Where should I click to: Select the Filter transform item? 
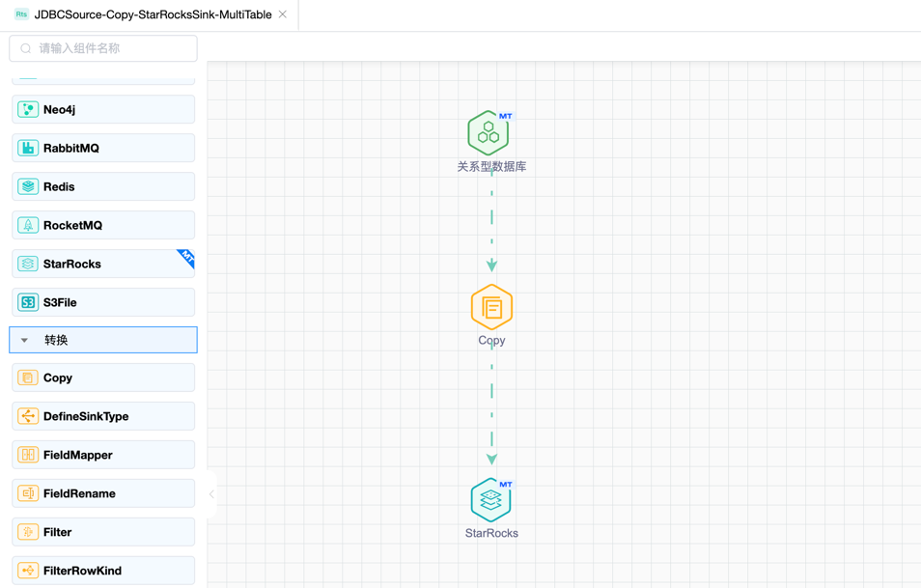pos(102,533)
